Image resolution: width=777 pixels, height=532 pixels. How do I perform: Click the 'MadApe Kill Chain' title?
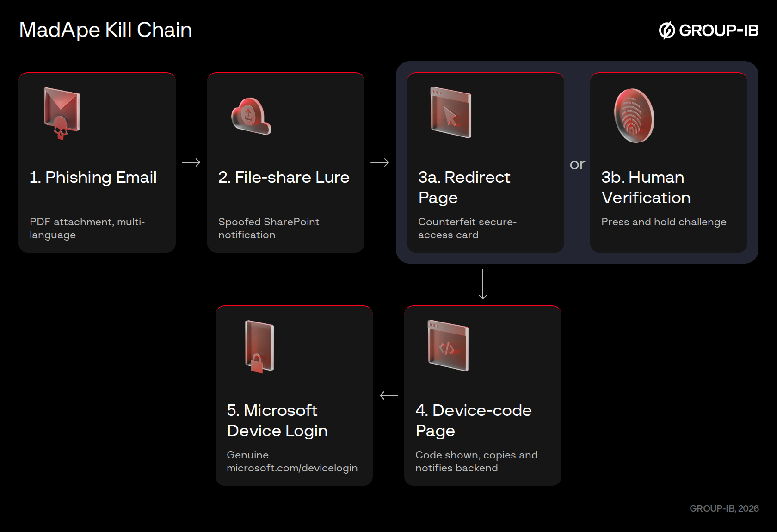105,30
